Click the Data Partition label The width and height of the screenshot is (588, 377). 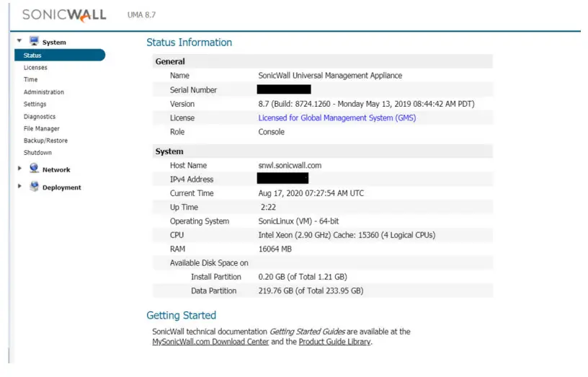tap(213, 290)
